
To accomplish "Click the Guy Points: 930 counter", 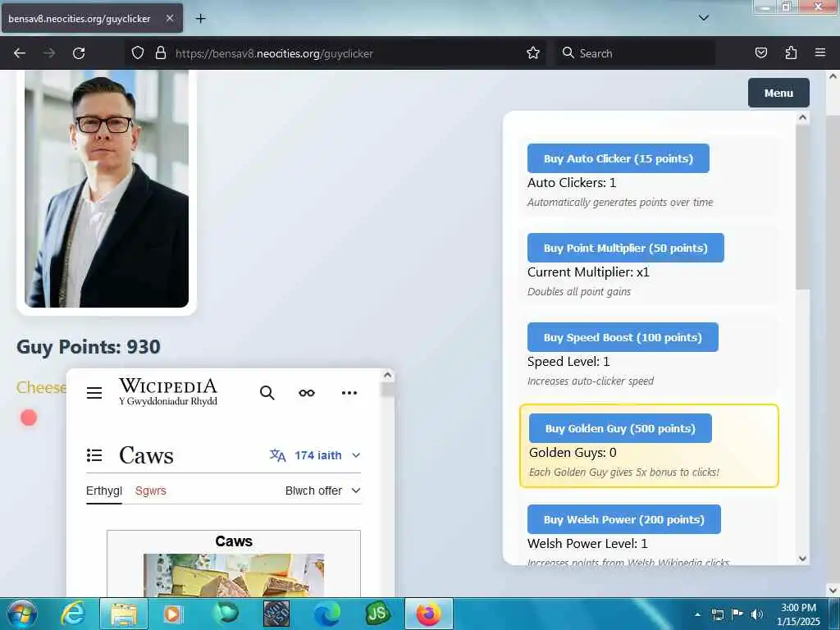I will coord(89,347).
